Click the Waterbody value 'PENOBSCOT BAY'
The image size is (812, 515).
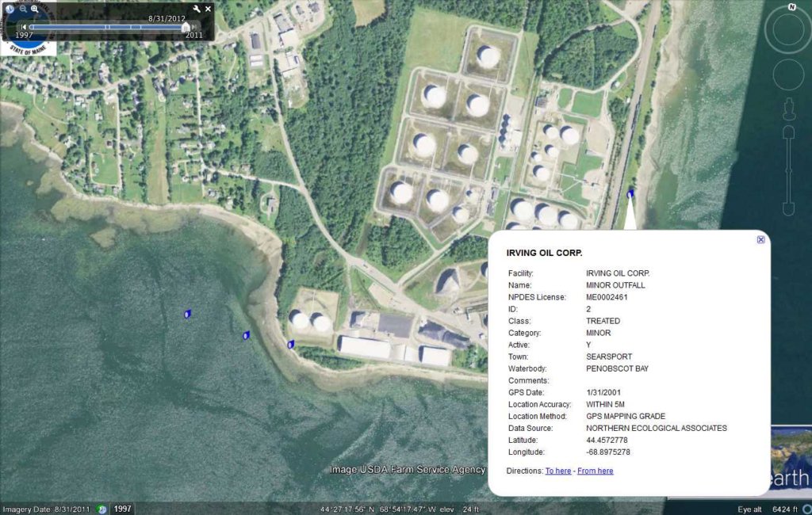617,368
